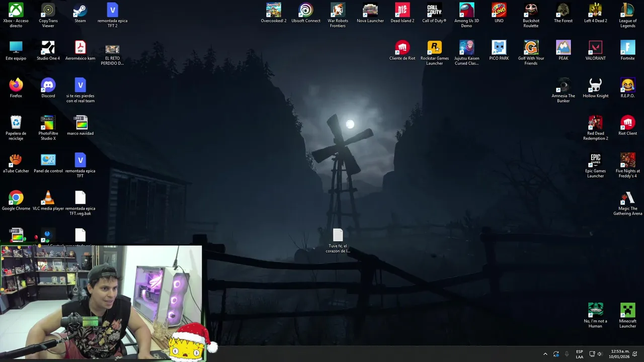Open VLC media player
The width and height of the screenshot is (644, 362).
[x=48, y=198]
